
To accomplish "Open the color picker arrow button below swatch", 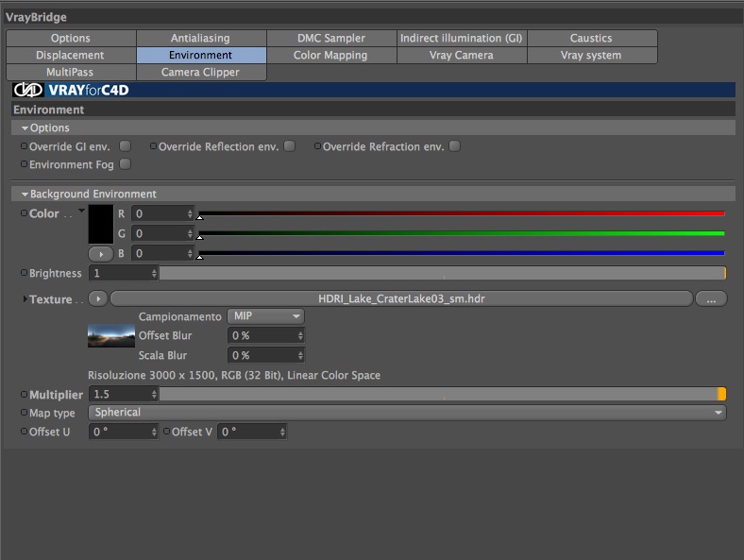I will click(x=101, y=254).
